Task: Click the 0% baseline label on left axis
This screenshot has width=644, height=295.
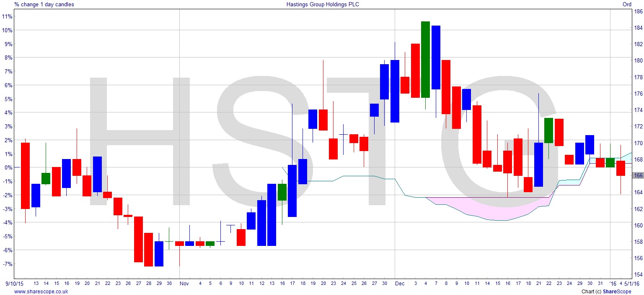Action: (8, 167)
